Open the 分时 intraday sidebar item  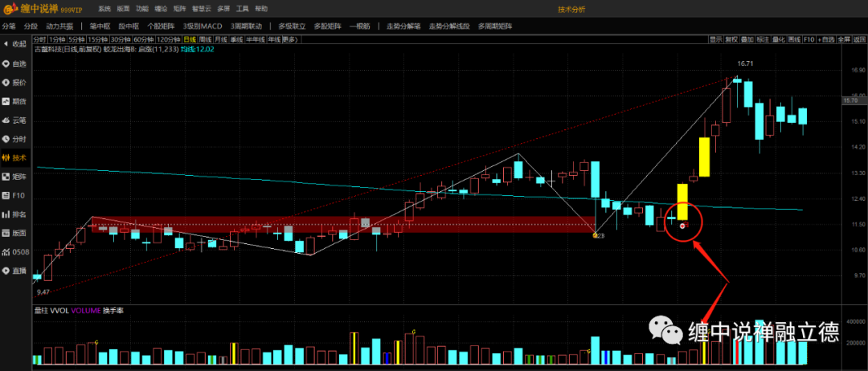[15, 139]
